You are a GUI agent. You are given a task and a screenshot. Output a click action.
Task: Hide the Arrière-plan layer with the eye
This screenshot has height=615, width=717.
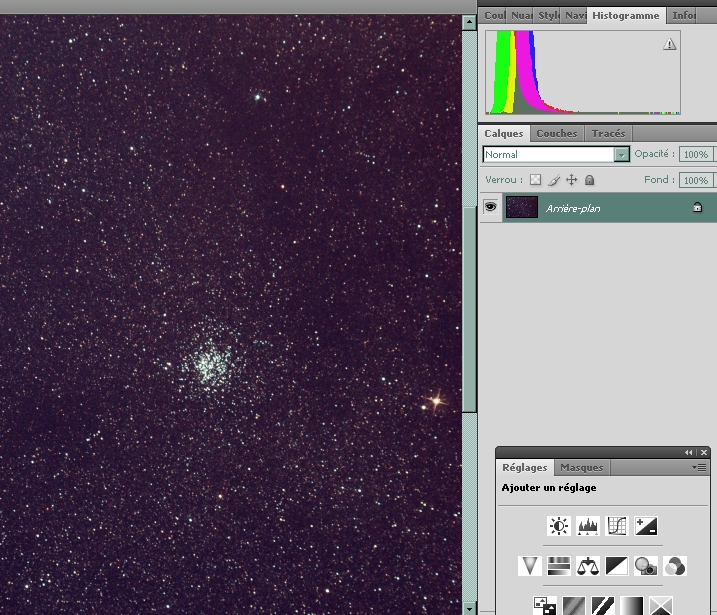pos(491,207)
